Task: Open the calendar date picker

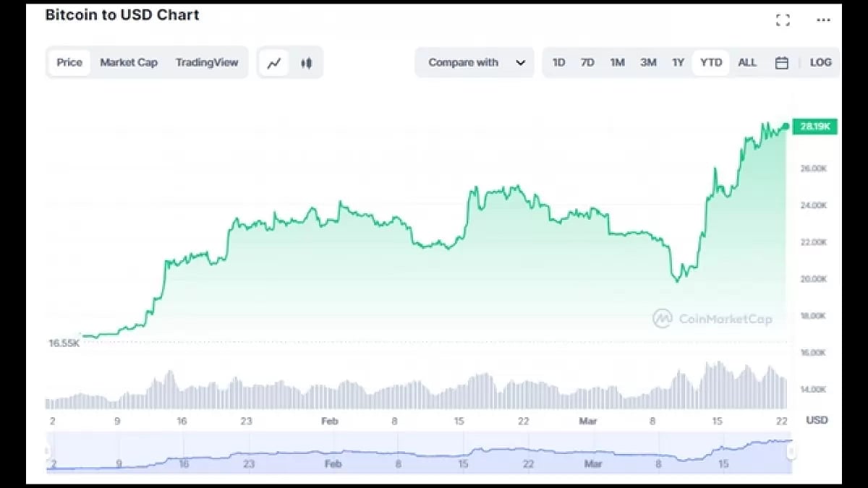Action: coord(782,63)
